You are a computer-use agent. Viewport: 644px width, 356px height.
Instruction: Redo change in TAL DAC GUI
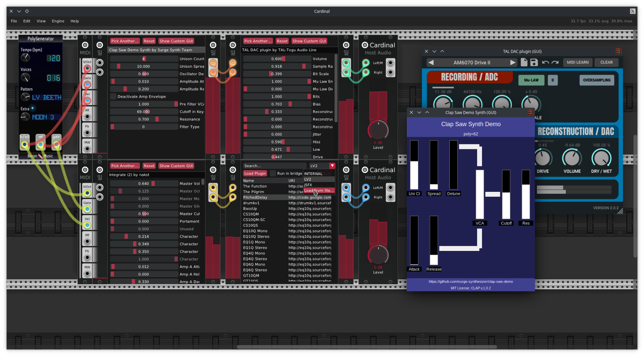[x=555, y=62]
